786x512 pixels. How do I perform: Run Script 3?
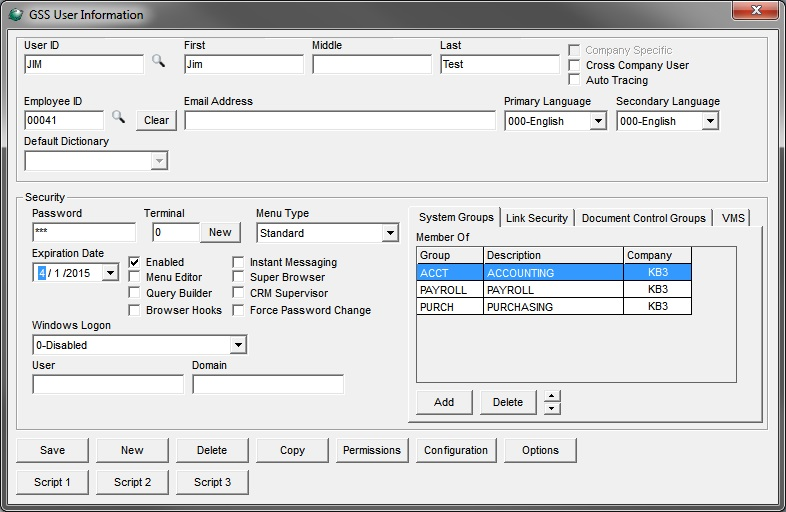click(212, 482)
